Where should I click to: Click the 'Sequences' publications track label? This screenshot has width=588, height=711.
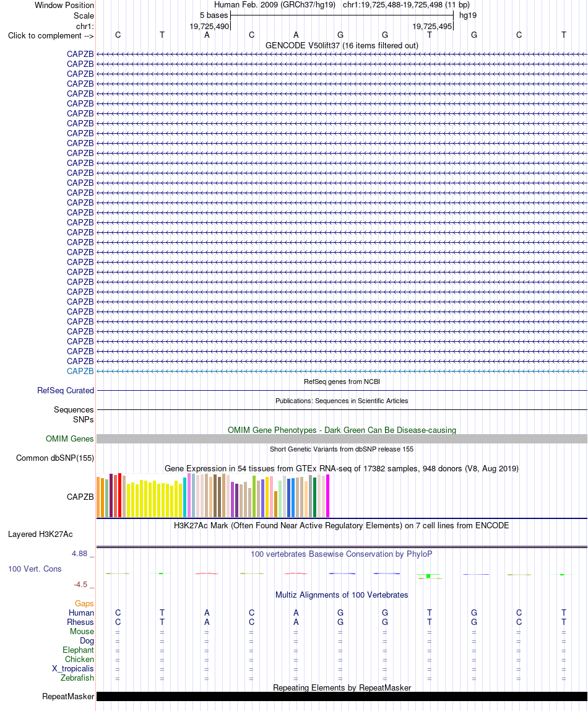tap(74, 409)
